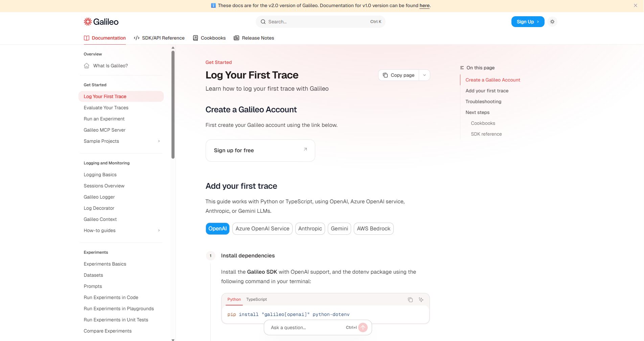Copy the pip install code block
Image resolution: width=644 pixels, height=341 pixels.
410,300
